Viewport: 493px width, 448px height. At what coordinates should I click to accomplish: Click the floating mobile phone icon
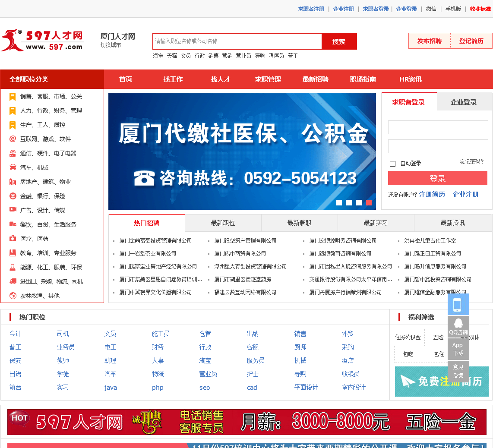click(x=458, y=305)
